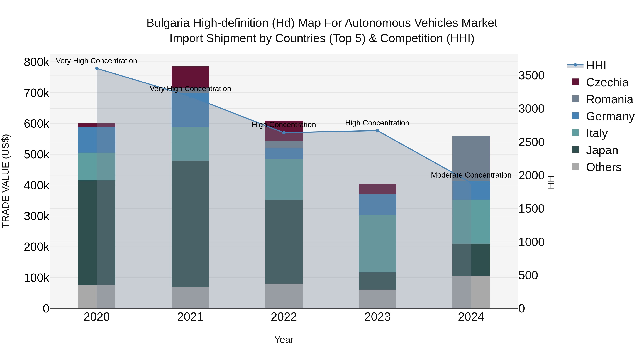Click Others segment of 2023 bar
The width and height of the screenshot is (644, 362).
pos(377,299)
